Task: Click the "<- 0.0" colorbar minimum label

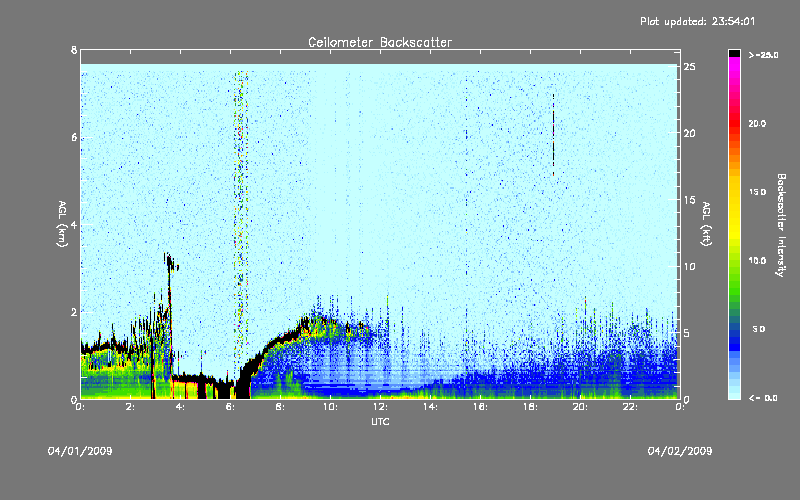Action: [x=763, y=398]
